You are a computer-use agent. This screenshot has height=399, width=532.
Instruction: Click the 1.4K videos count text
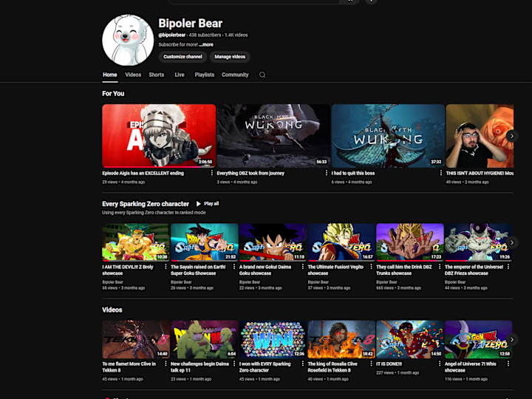pos(236,35)
